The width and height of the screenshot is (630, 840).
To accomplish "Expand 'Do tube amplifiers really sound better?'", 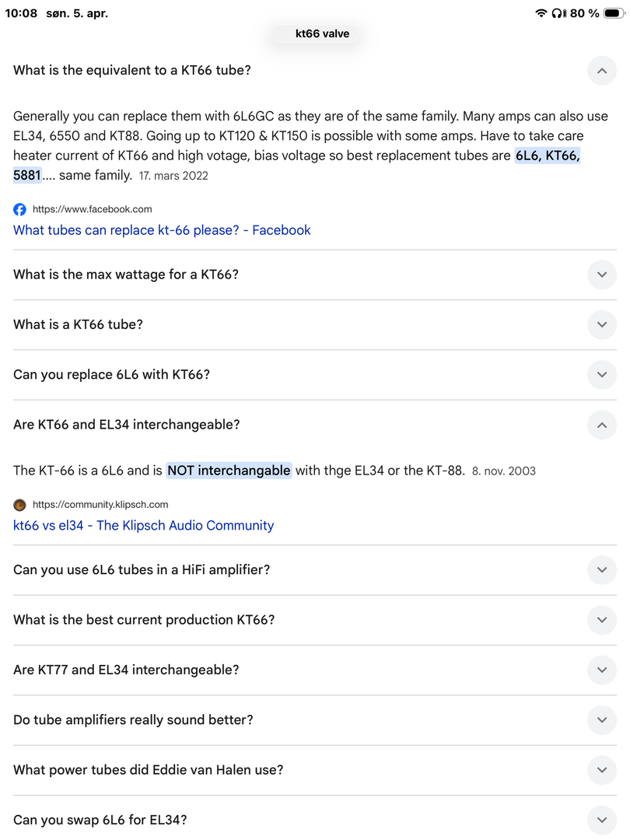I will (601, 720).
